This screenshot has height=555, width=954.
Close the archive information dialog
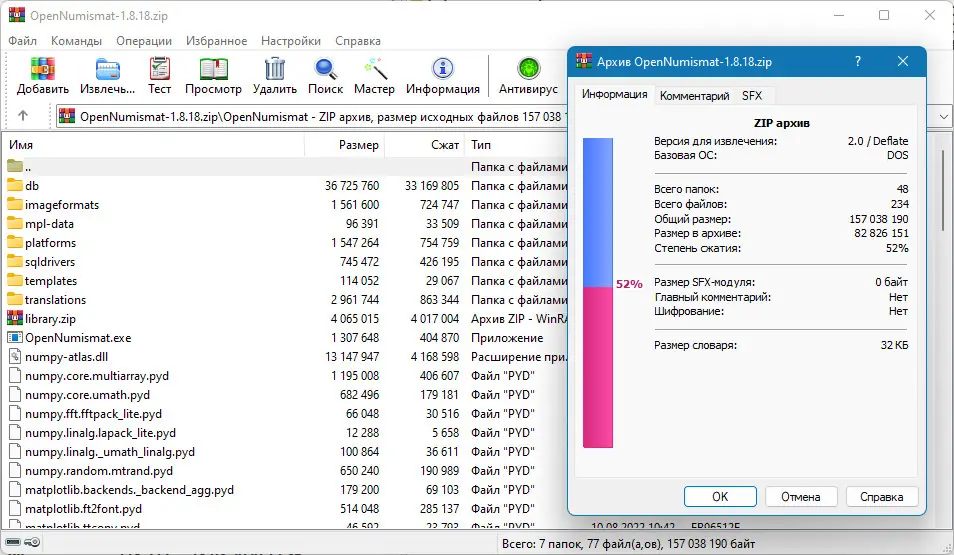[x=903, y=61]
